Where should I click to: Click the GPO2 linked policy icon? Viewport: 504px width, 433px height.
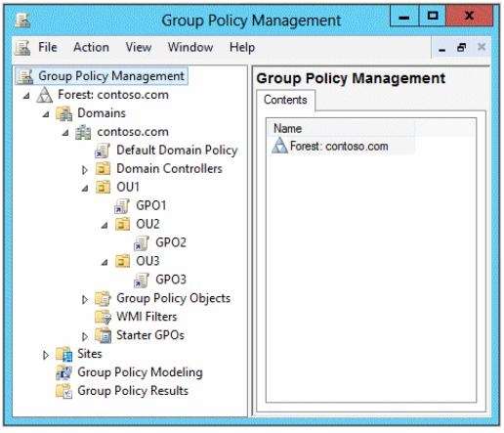[x=142, y=243]
